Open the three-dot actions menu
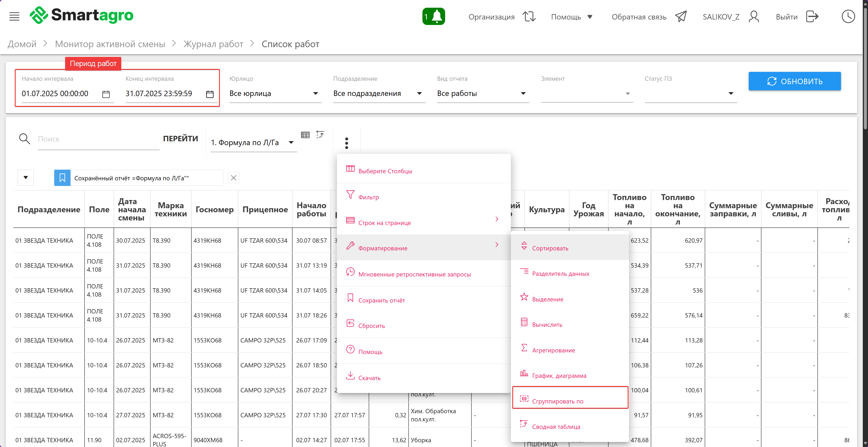The width and height of the screenshot is (868, 447). [x=346, y=143]
